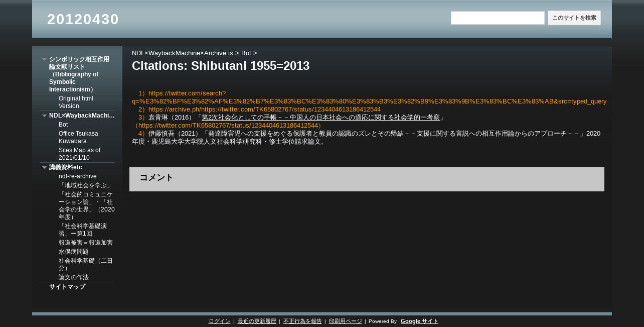Open the twitter status URL in citation 3
Screen dimensions: 644x327
coord(228,125)
